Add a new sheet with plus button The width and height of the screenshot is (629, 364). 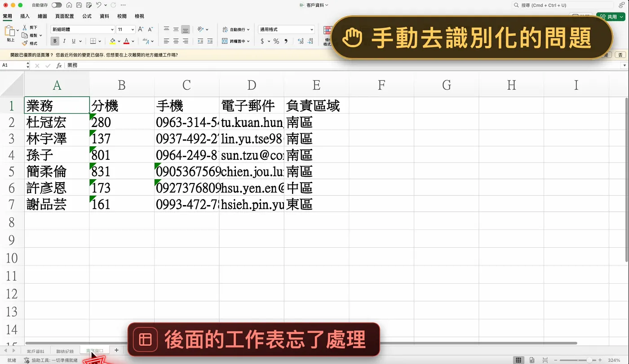click(116, 350)
